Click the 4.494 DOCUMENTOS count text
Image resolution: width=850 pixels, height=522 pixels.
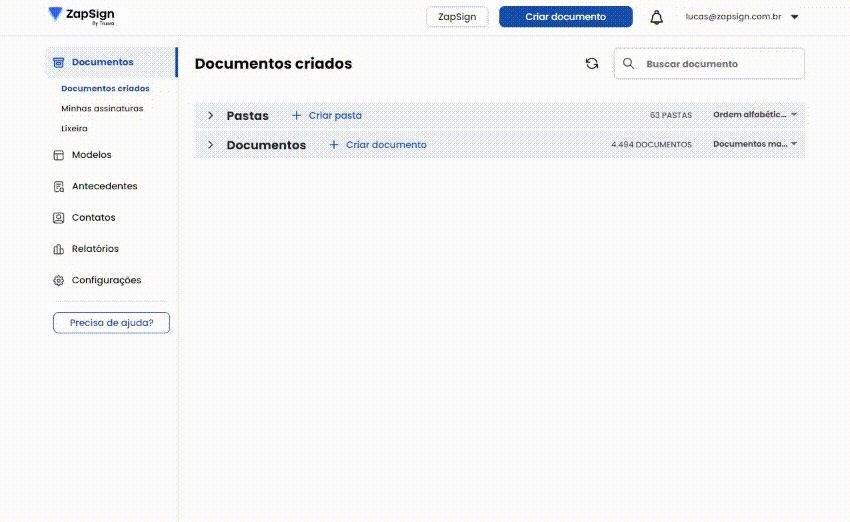point(651,145)
